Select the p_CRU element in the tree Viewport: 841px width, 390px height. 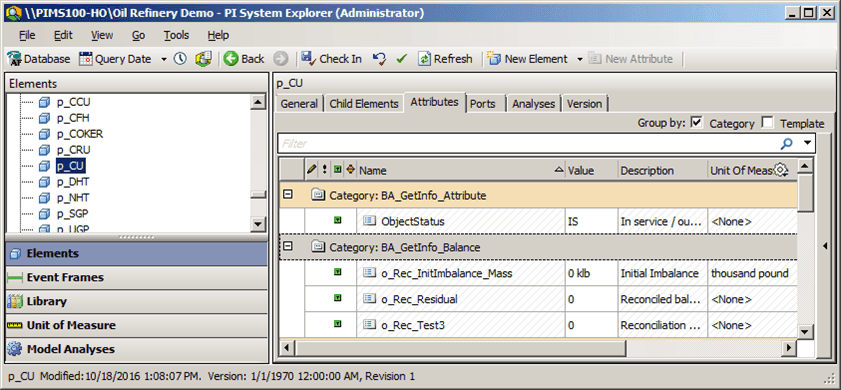tap(73, 150)
